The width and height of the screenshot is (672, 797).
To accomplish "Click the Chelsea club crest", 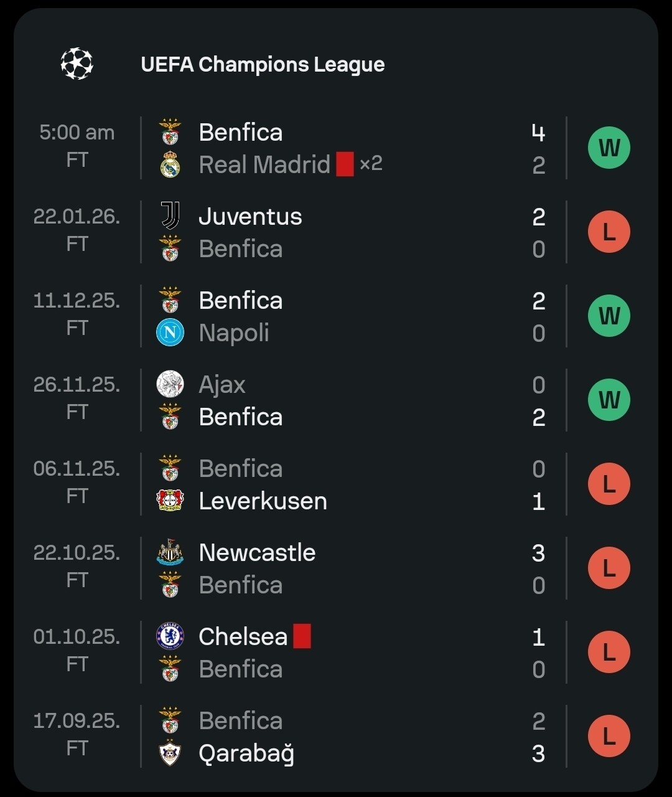I will pyautogui.click(x=170, y=636).
